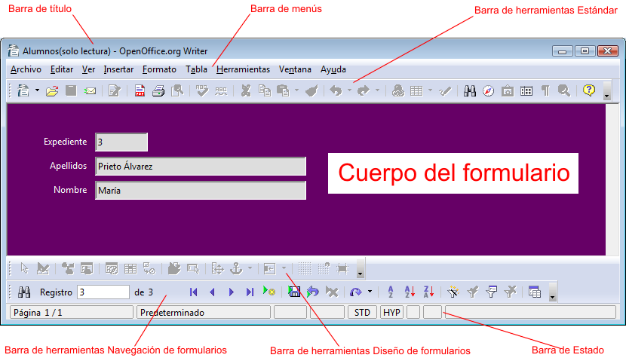Show Draw Functions icon
This screenshot has width=626, height=364.
pyautogui.click(x=445, y=91)
